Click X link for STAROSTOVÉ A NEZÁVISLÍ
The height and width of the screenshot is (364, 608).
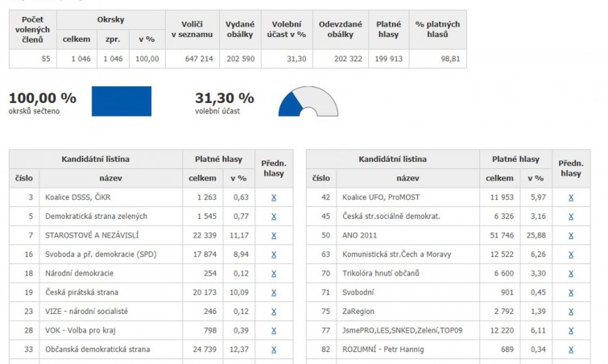274,235
